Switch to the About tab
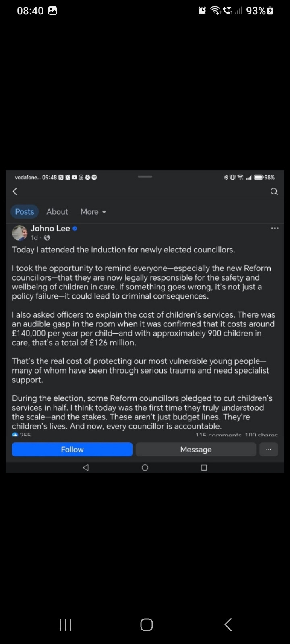Viewport: 290px width, 644px height. point(57,212)
